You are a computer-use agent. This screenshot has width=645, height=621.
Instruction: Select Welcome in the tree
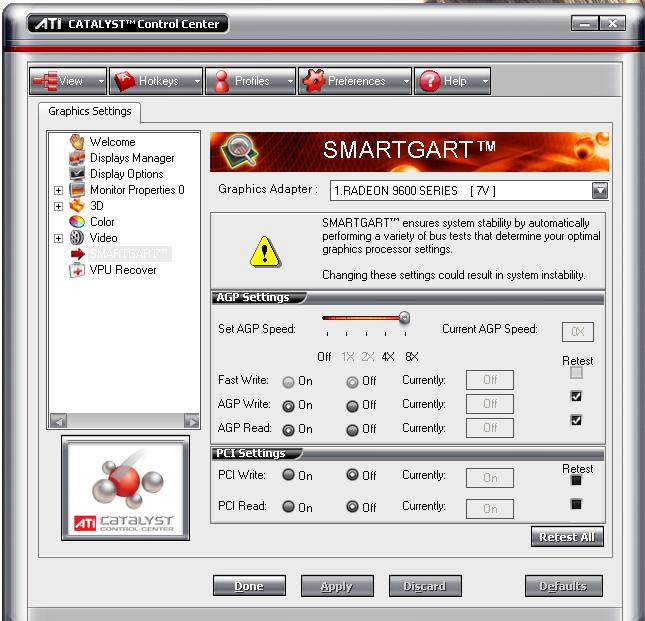pyautogui.click(x=112, y=142)
